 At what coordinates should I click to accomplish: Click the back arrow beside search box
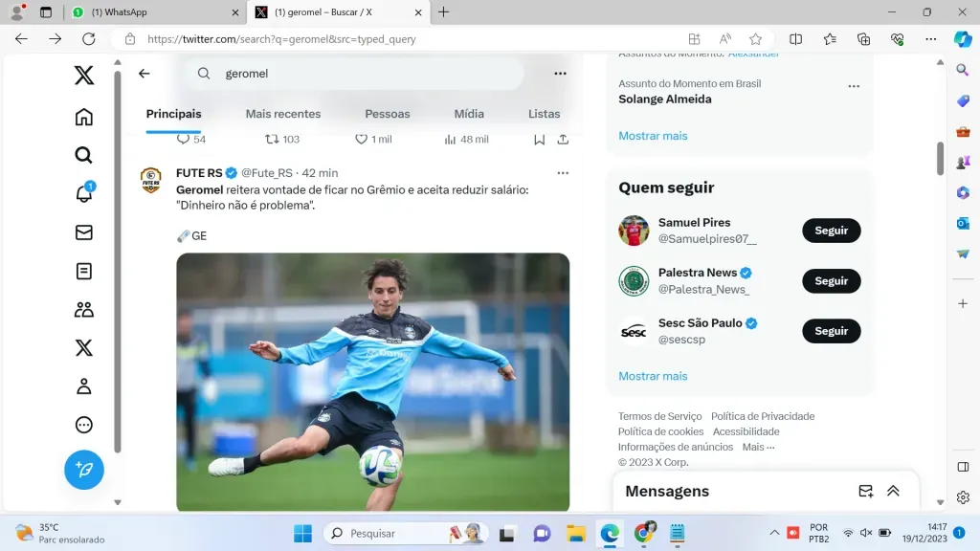tap(145, 74)
